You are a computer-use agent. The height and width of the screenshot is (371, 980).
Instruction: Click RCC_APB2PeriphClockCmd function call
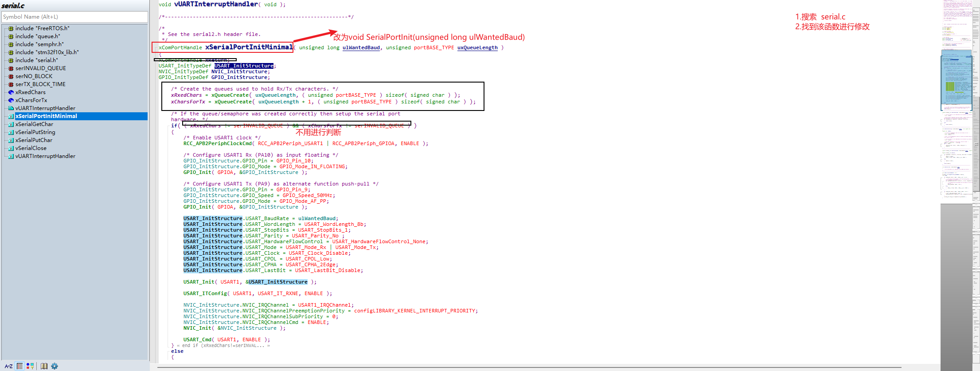218,143
